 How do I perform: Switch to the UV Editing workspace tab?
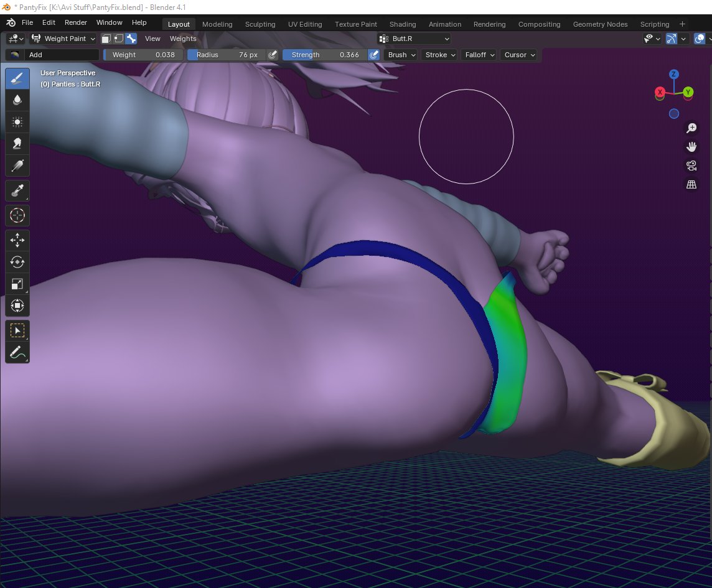click(305, 24)
